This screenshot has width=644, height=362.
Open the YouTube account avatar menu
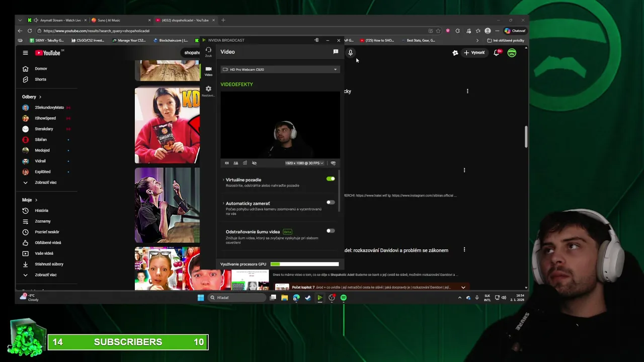click(x=512, y=52)
